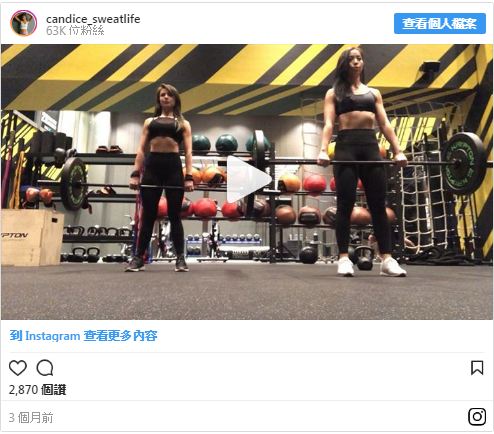Like the post with the heart icon
Image resolution: width=494 pixels, height=434 pixels.
(18, 368)
